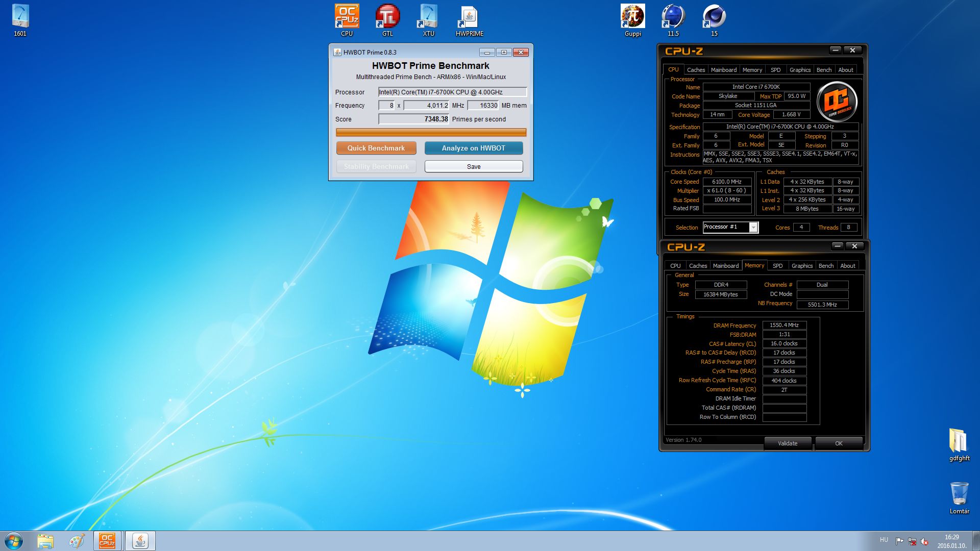Expand the Processor #1 selection dropdown
This screenshot has width=980, height=551.
pos(753,228)
